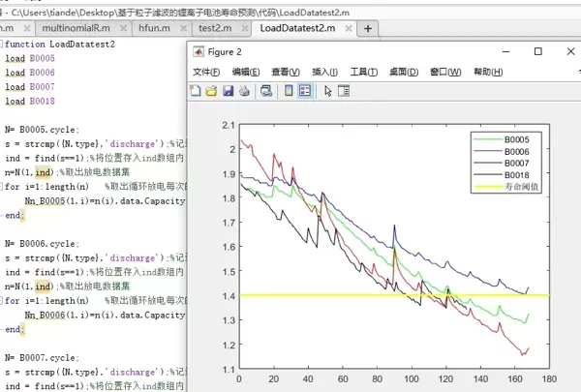Viewport: 581px width, 392px height.
Task: Toggle the Insert Legend button off
Action: tap(304, 91)
